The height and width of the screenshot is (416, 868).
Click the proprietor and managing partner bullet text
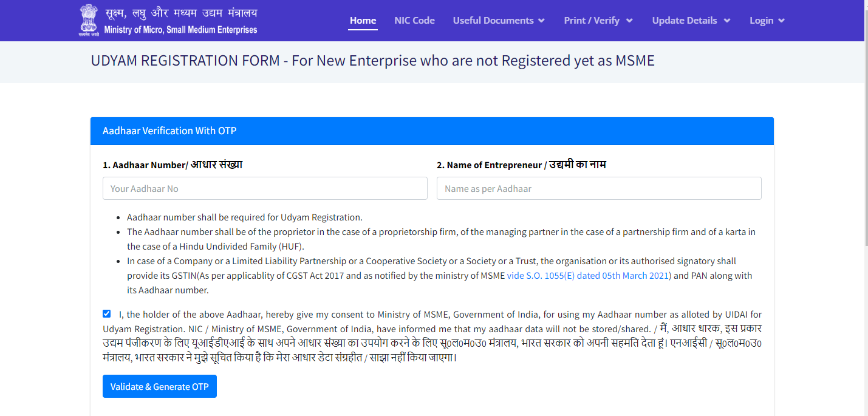point(441,239)
